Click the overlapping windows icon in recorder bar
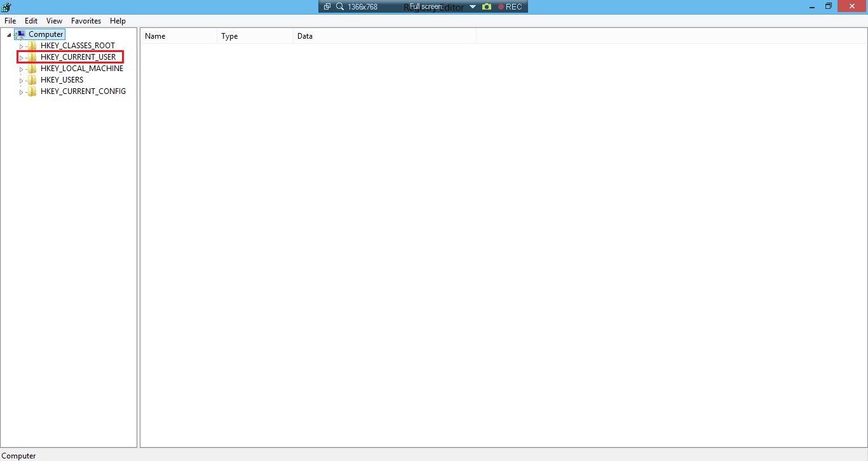This screenshot has height=461, width=868. coord(327,6)
